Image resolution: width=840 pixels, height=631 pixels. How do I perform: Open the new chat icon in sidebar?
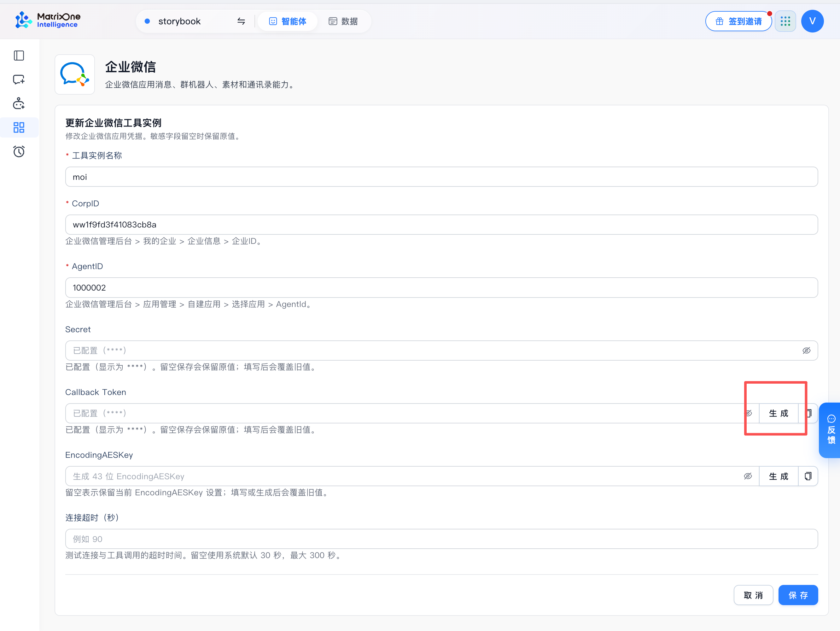click(x=19, y=80)
